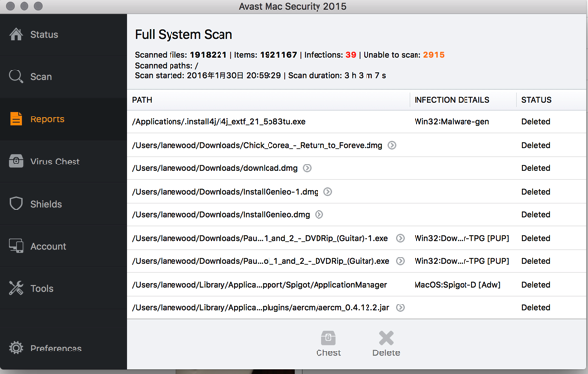Image resolution: width=588 pixels, height=374 pixels.
Task: Switch to Shields label in sidebar
Action: (x=46, y=204)
